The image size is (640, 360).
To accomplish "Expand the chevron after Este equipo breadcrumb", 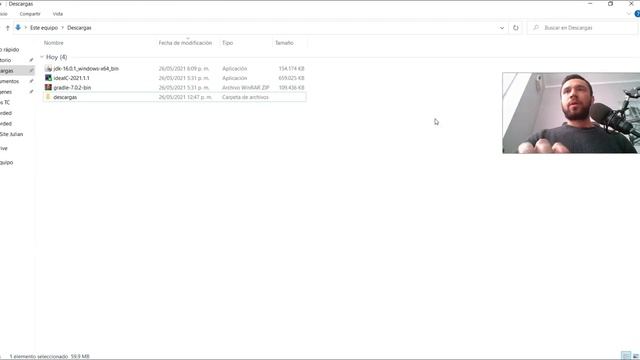I will point(62,28).
